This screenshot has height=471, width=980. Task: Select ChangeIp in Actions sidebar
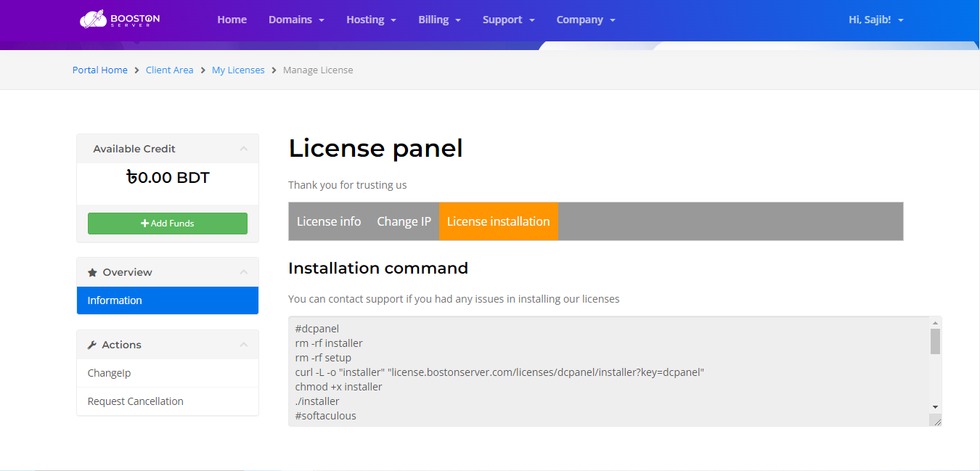coord(110,373)
